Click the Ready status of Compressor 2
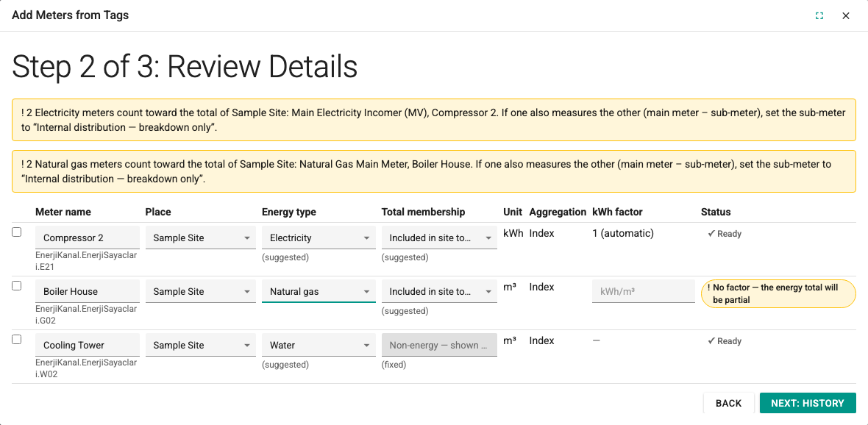 (725, 234)
